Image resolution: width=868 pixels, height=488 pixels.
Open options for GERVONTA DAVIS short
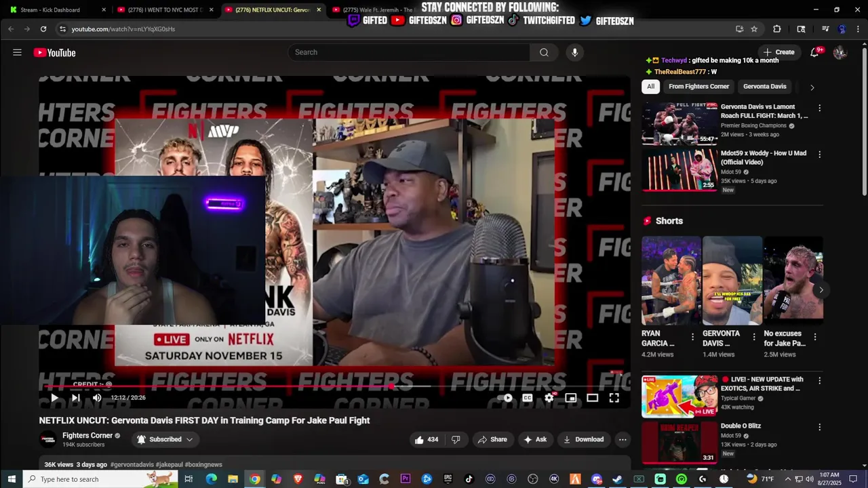pos(753,337)
